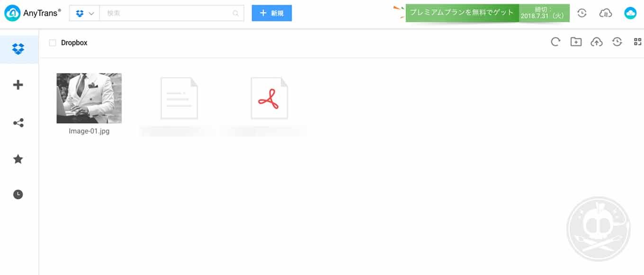Viewport: 644px width, 275px height.
Task: Toggle the Dropbox select-all checkbox
Action: click(x=53, y=43)
